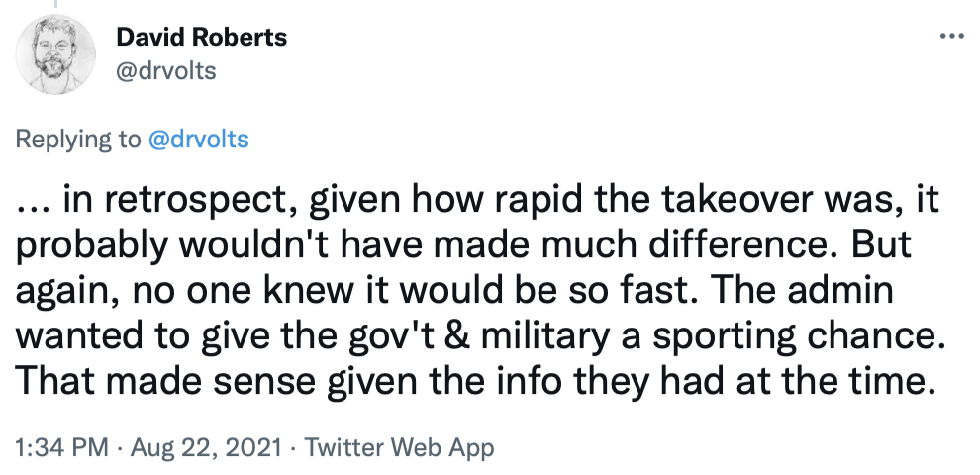This screenshot has height=475, width=980.
Task: Open @drvolts mention in Replying to line
Action: pyautogui.click(x=198, y=139)
